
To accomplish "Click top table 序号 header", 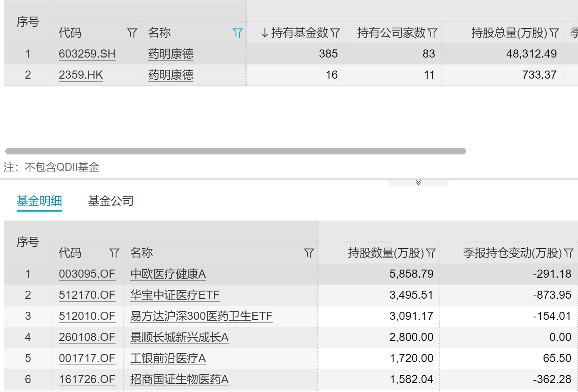I will pyautogui.click(x=28, y=22).
